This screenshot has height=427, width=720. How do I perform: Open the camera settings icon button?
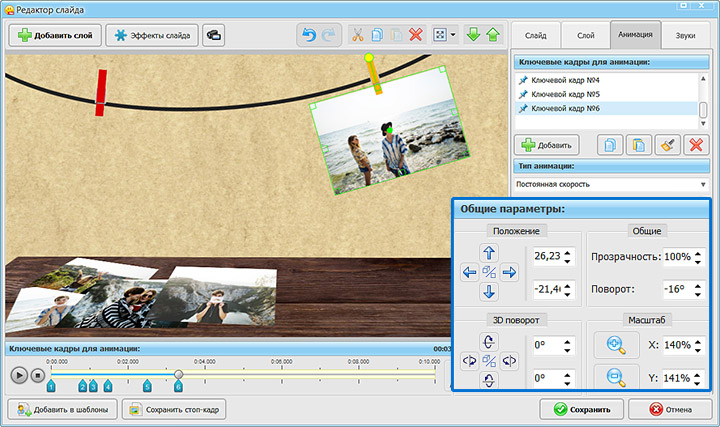[x=214, y=35]
